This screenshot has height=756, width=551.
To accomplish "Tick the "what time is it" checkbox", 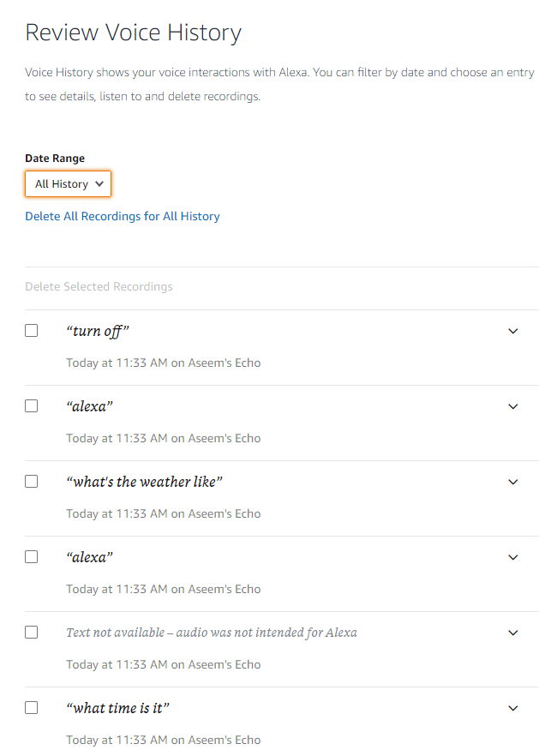I will (32, 708).
